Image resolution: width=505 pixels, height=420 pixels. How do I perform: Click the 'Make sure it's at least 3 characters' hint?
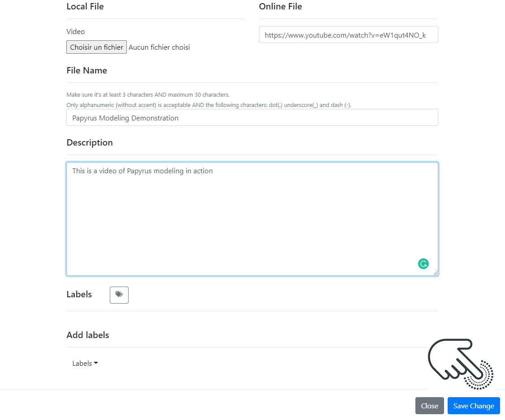(x=148, y=94)
